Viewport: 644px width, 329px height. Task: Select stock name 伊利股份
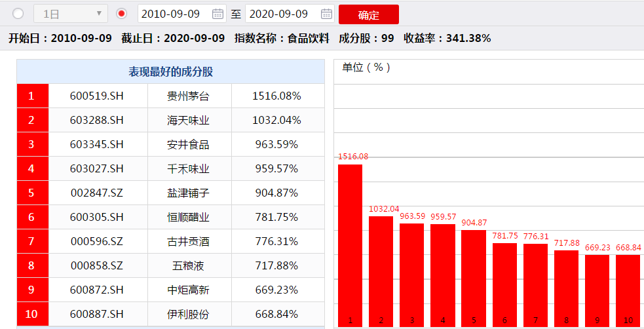click(x=188, y=314)
